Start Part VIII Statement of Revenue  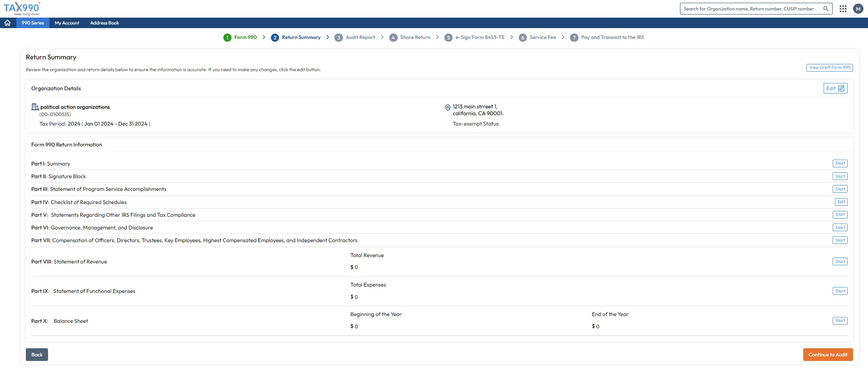[840, 262]
